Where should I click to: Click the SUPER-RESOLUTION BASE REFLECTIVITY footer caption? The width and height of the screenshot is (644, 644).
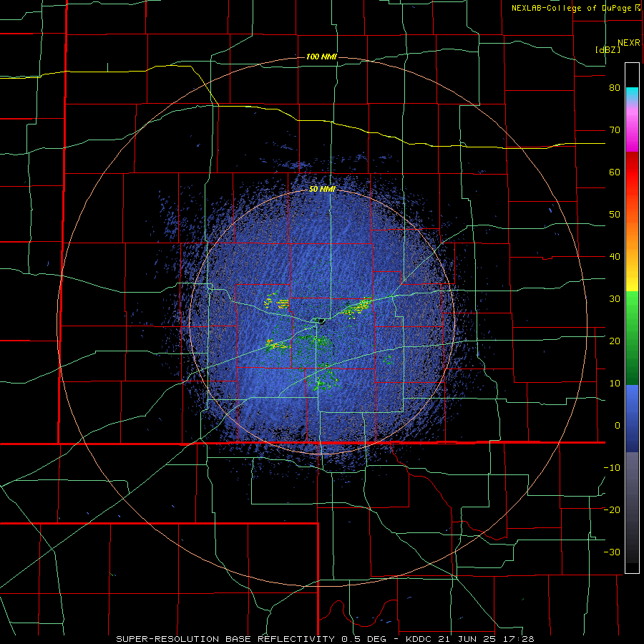coord(225,639)
